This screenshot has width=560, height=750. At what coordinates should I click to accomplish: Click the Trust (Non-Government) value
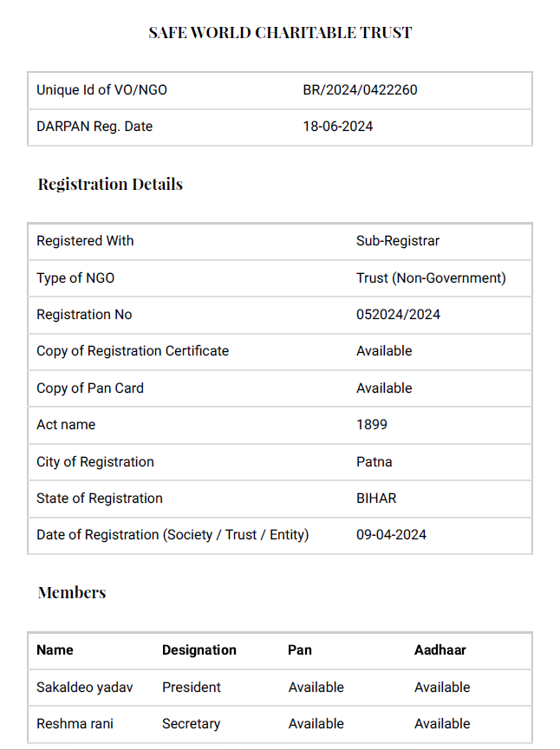[431, 278]
